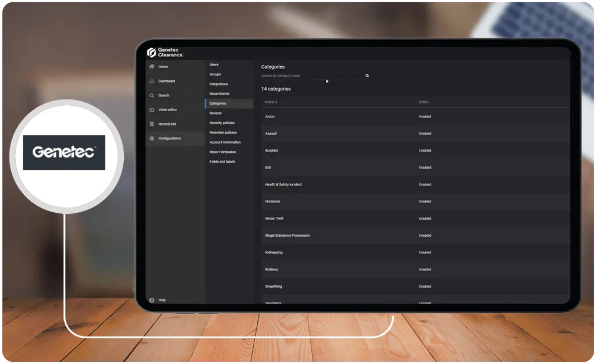
Task: Click the Genetec Clearance logo icon
Action: coord(152,52)
